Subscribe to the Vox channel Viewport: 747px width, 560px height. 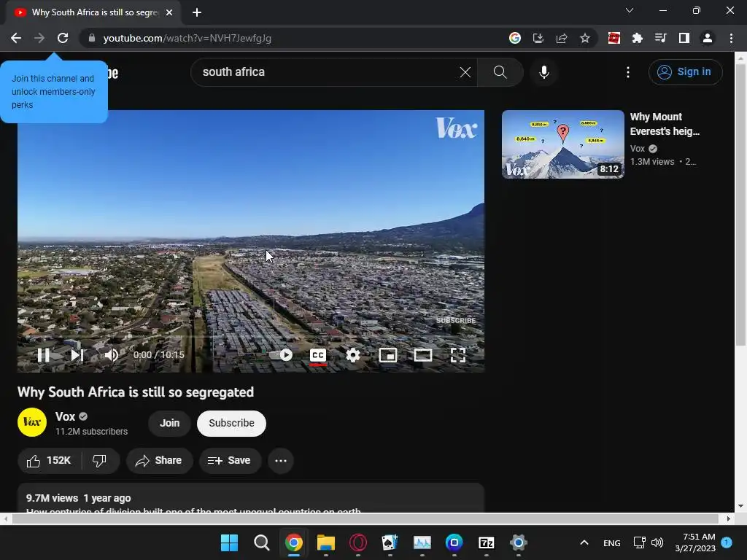coord(231,424)
